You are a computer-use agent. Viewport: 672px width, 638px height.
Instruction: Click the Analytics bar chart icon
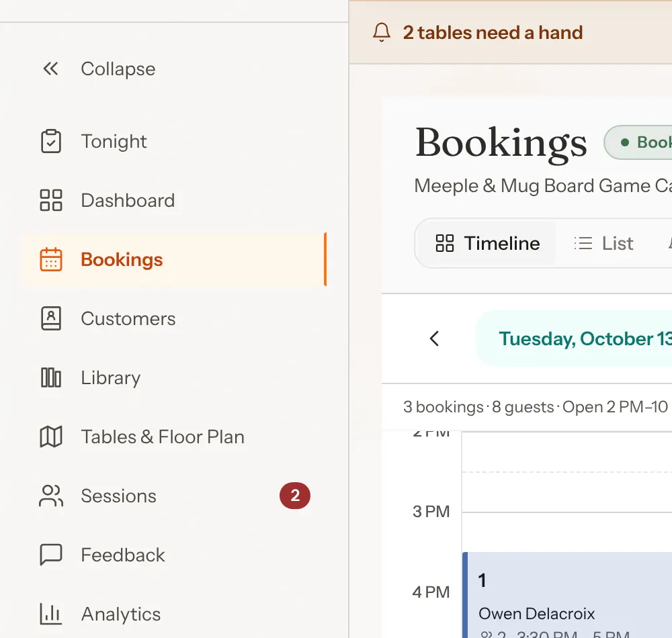[51, 614]
